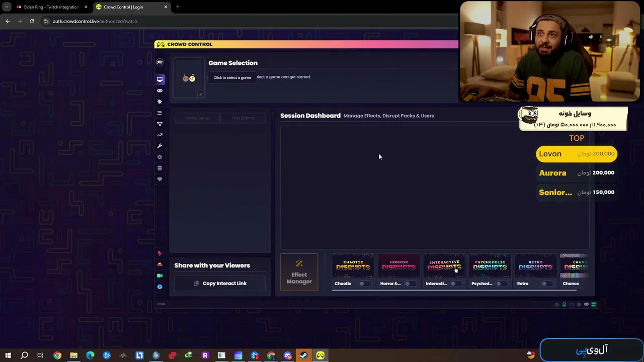Screen dimensions: 644x362
Task: Click the green video camera sidebar icon
Action: (159, 276)
